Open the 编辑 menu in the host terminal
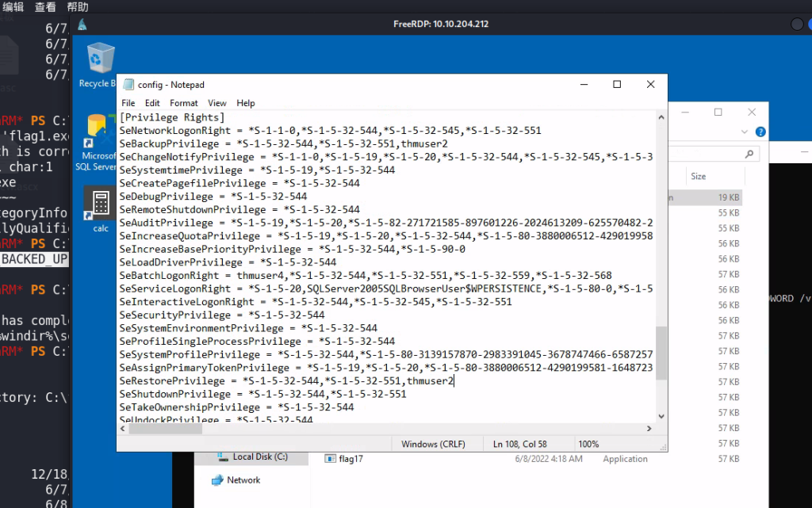The image size is (812, 508). [x=13, y=6]
